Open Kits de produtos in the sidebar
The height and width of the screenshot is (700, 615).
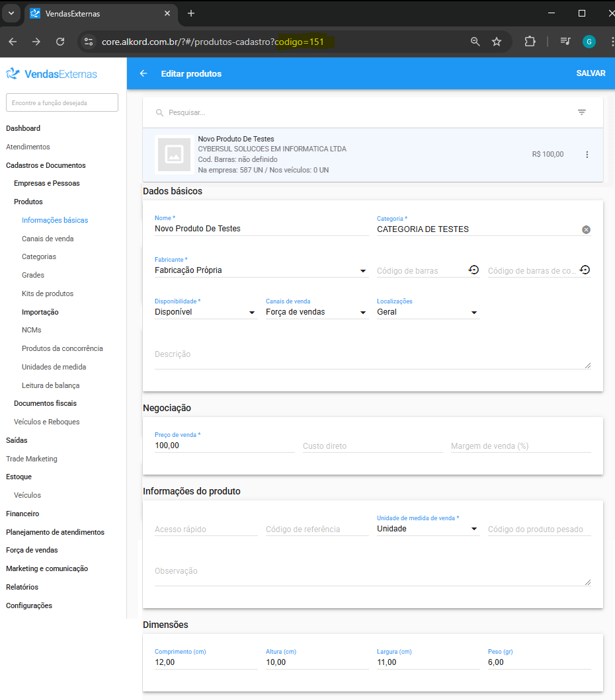[48, 293]
